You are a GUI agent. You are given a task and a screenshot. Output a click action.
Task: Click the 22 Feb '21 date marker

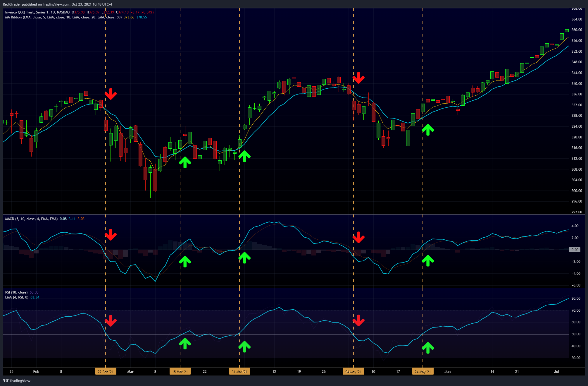pos(106,372)
